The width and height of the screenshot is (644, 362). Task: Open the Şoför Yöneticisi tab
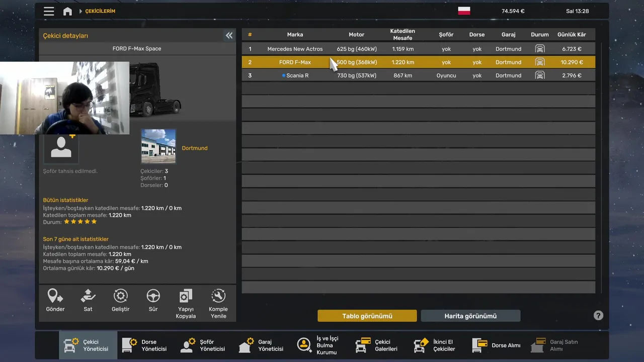pyautogui.click(x=205, y=345)
